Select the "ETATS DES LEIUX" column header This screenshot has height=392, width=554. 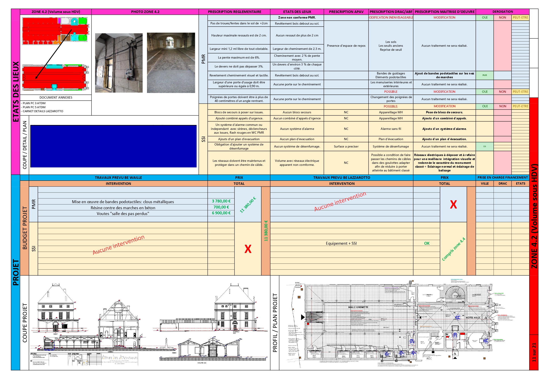297,12
